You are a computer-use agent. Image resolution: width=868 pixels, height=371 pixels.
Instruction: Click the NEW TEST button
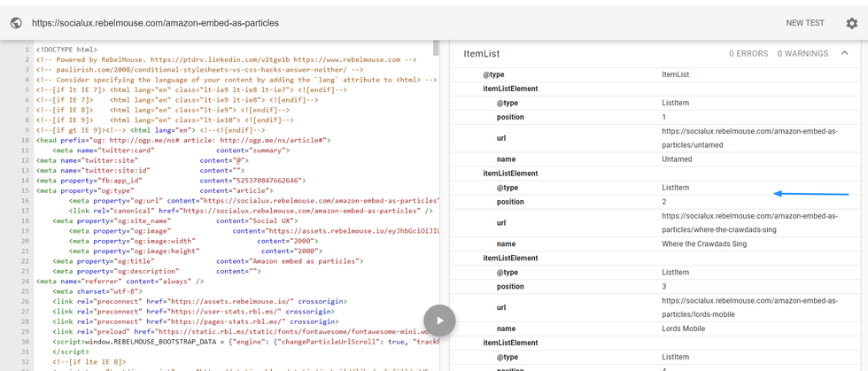[x=807, y=23]
